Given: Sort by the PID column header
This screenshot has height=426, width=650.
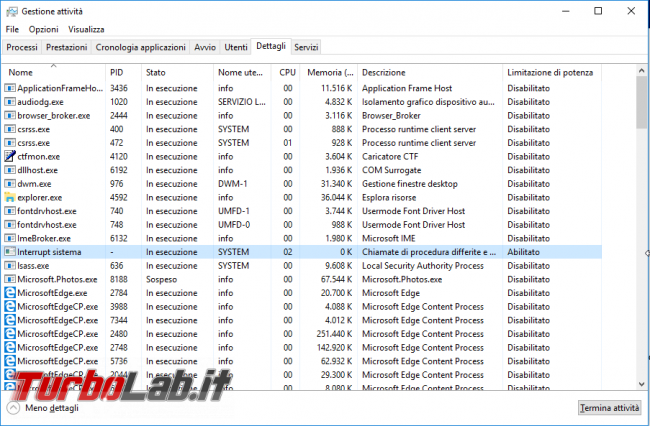Looking at the screenshot, I should click(124, 72).
